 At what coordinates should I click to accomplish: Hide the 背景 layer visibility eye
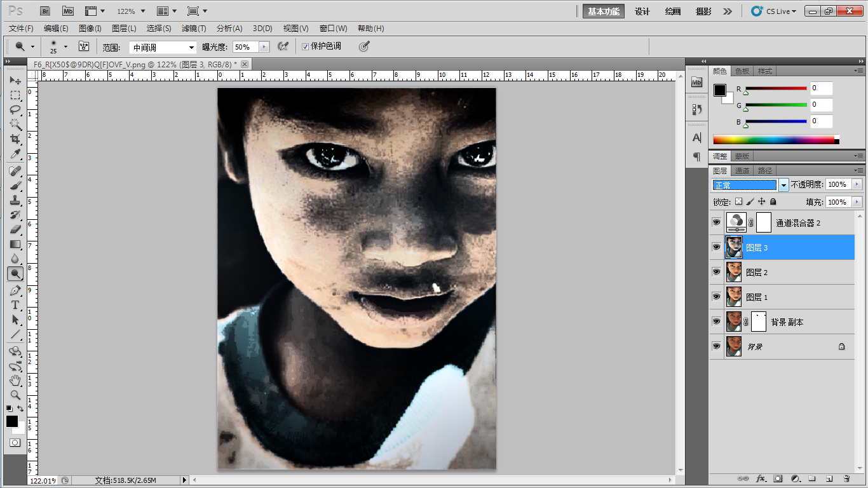point(716,346)
